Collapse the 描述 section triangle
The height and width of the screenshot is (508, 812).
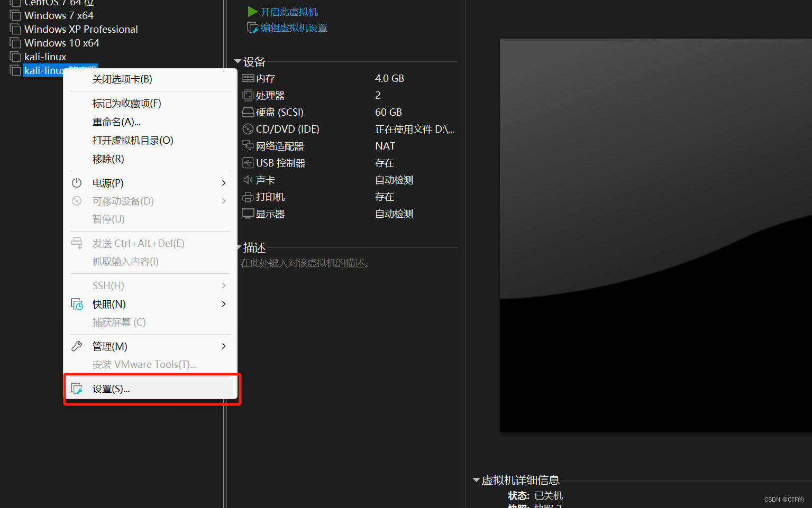click(x=239, y=247)
